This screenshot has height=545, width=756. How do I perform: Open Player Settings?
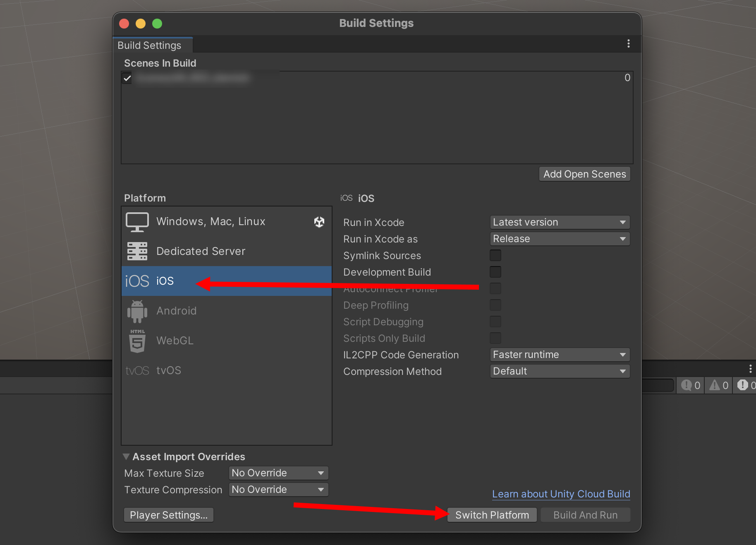click(169, 515)
